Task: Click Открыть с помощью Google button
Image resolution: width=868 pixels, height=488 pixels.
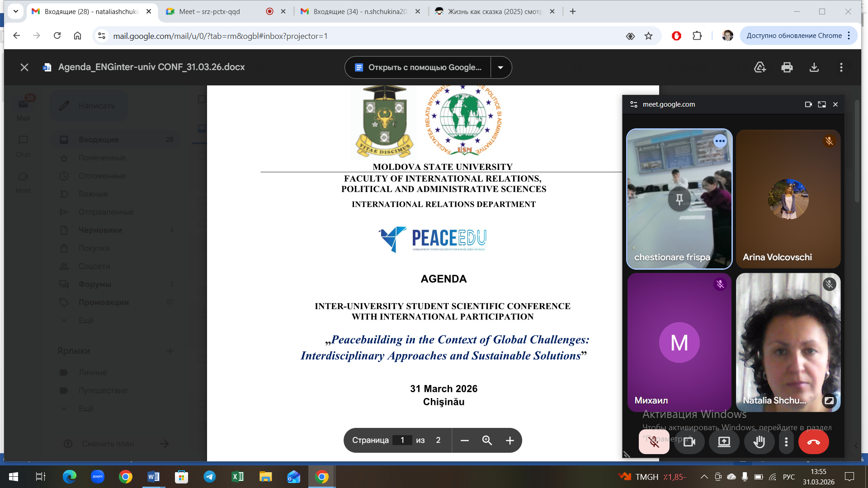Action: click(418, 67)
